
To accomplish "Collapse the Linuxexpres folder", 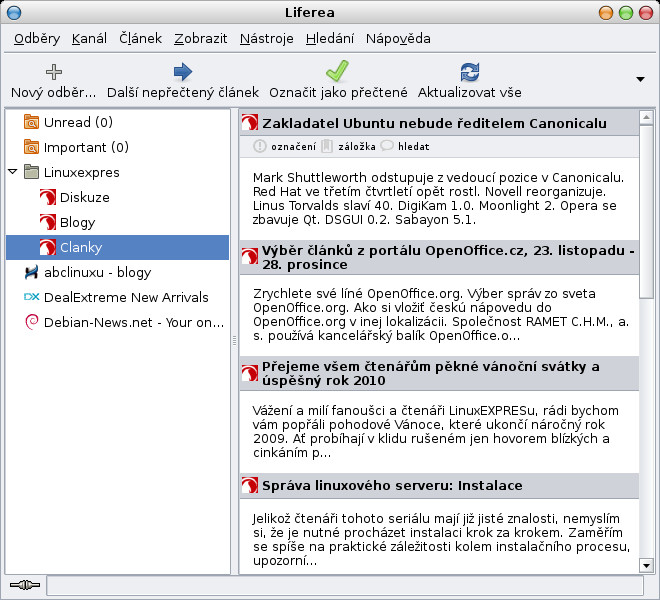I will (x=13, y=171).
